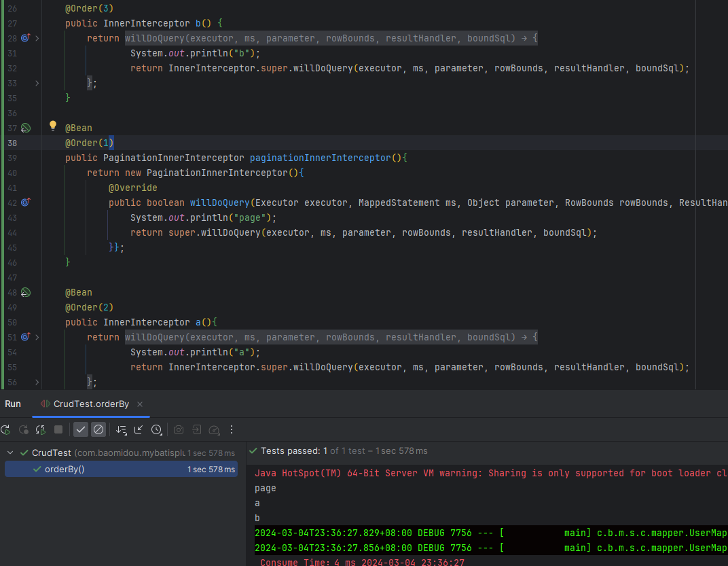This screenshot has width=728, height=566.
Task: Click the Rerun test button
Action: (5, 429)
